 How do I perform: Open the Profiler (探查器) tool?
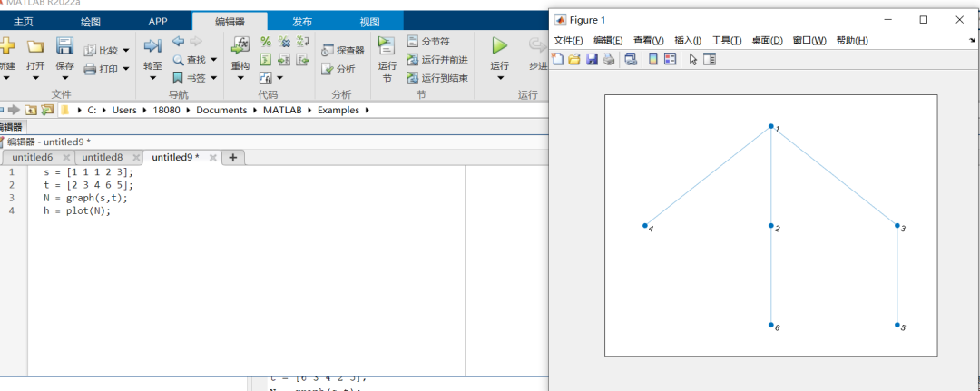342,51
